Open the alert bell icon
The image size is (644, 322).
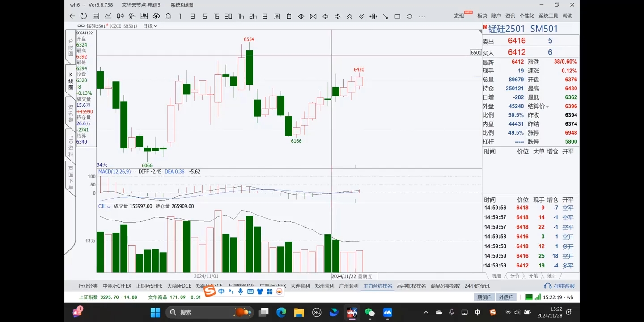168,16
